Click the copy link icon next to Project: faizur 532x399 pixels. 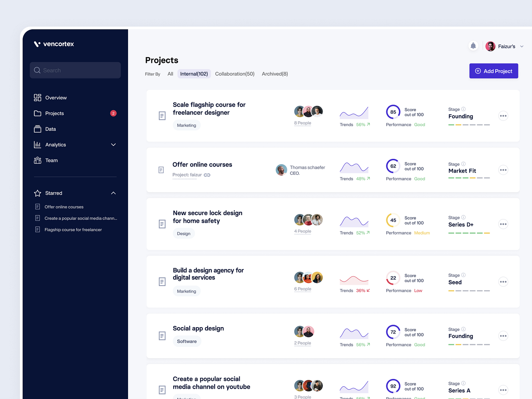207,175
